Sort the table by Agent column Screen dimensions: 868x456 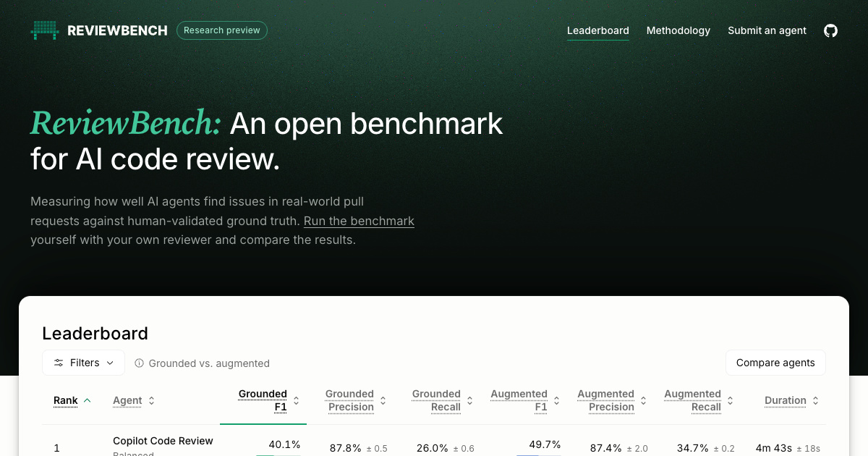click(x=134, y=400)
